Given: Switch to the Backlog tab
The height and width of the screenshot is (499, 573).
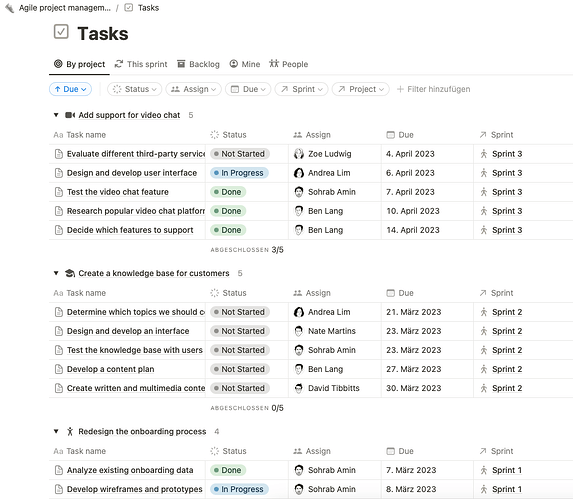Looking at the screenshot, I should pyautogui.click(x=198, y=64).
